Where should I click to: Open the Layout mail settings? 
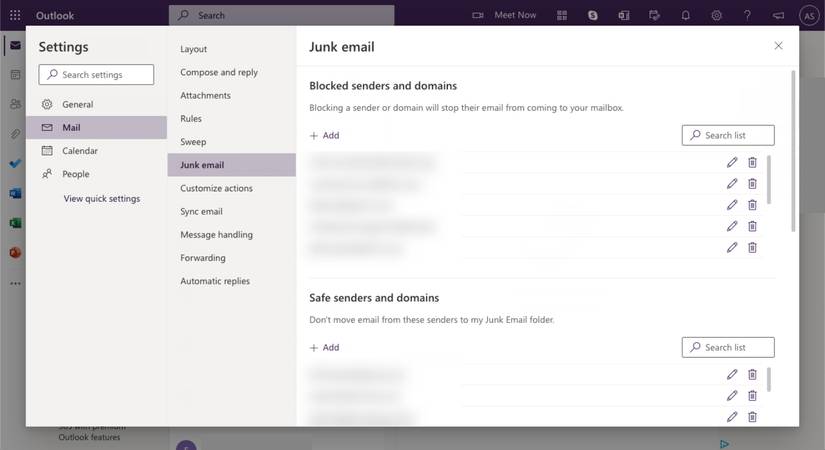[232, 49]
